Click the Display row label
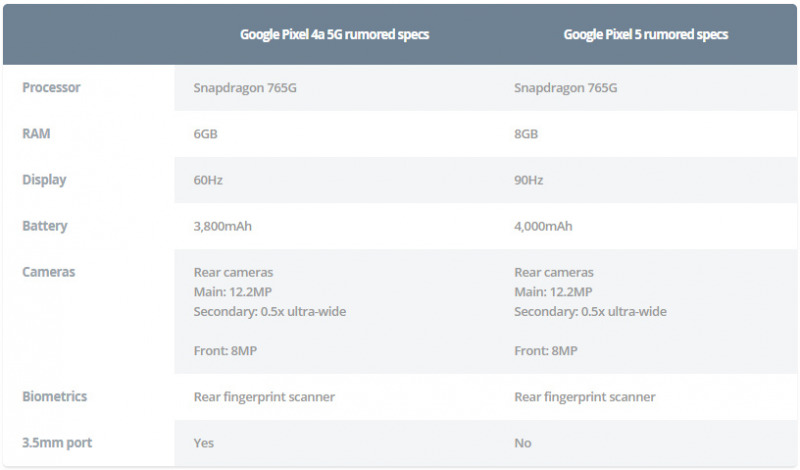The width and height of the screenshot is (800, 470). coord(44,180)
